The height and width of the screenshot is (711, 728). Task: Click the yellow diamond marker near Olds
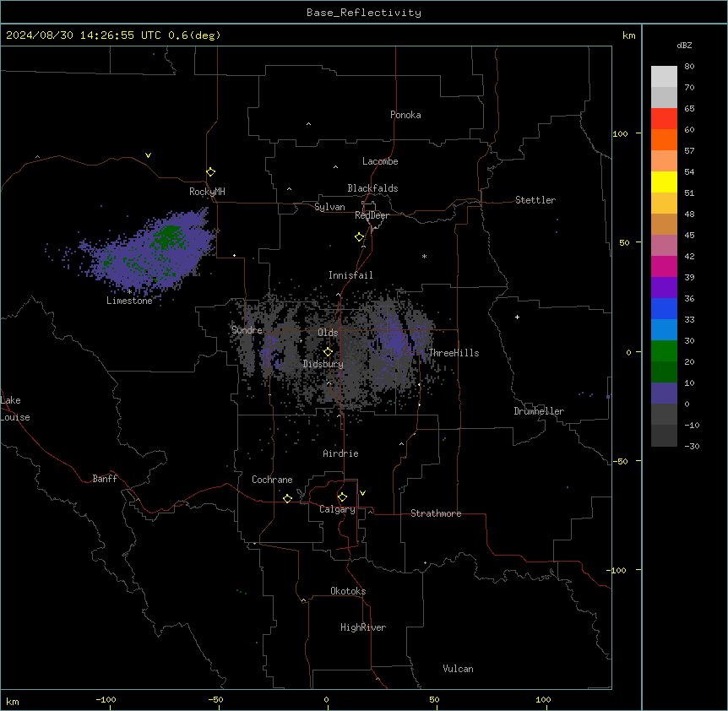click(x=328, y=352)
